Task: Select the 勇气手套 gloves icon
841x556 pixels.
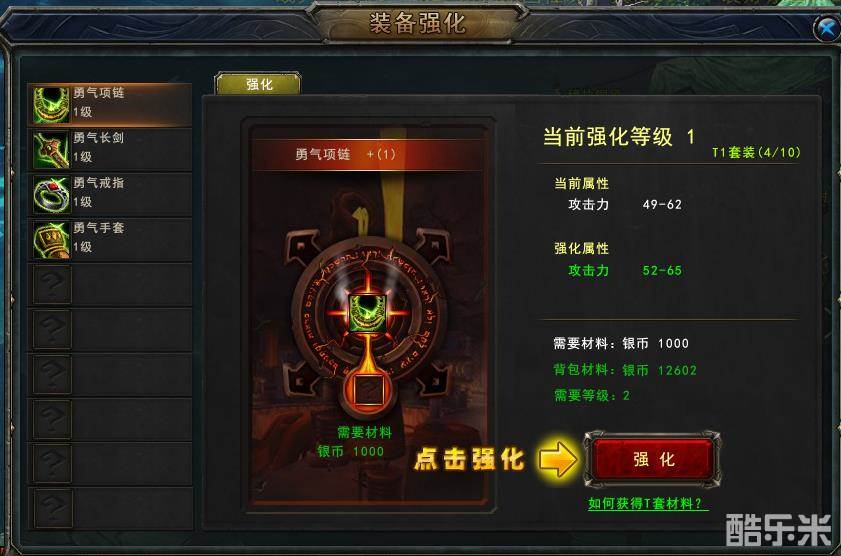Action: point(51,240)
